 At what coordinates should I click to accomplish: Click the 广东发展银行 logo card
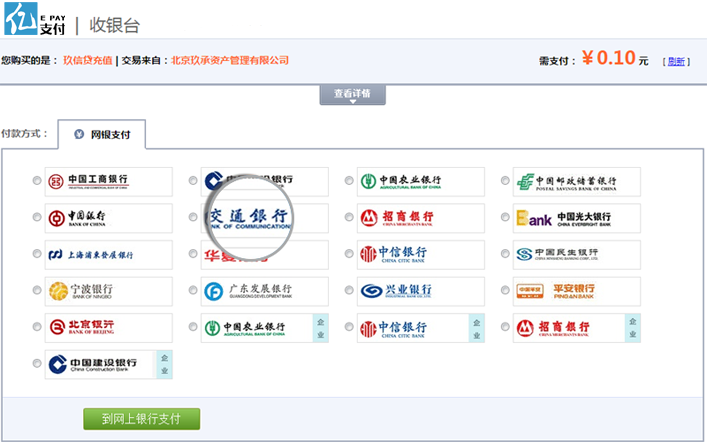pos(265,291)
